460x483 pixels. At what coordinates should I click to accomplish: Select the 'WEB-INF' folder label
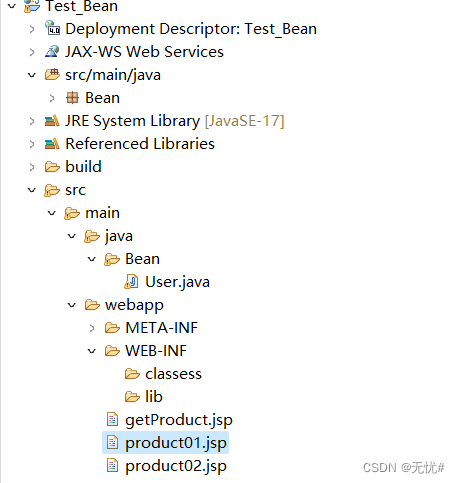pos(156,351)
